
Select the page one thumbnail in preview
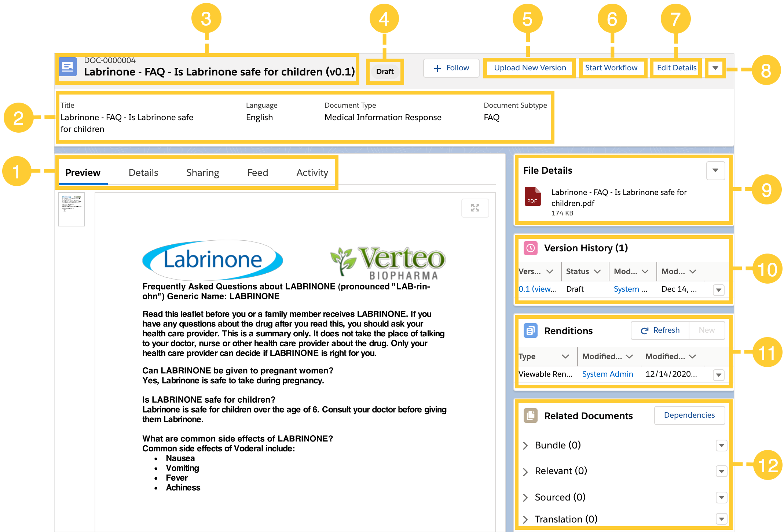pyautogui.click(x=72, y=209)
